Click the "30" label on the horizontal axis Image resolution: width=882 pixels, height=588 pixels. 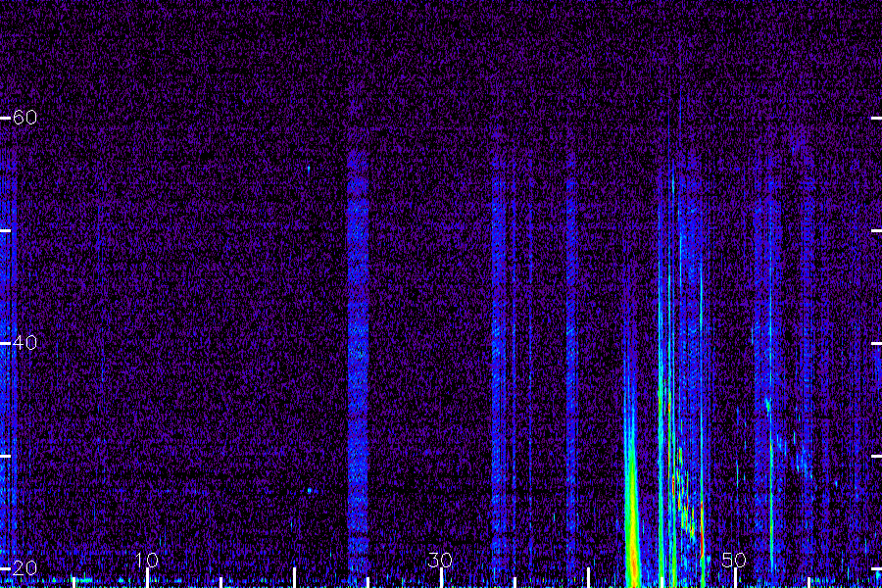440,560
